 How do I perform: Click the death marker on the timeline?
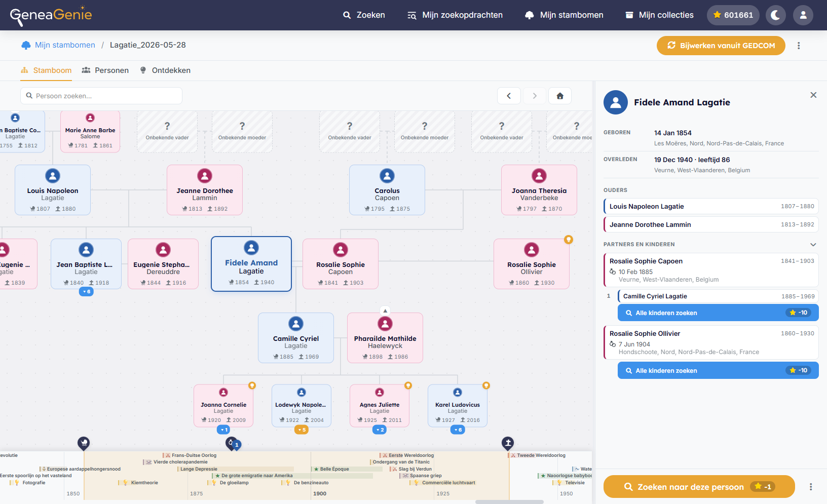pyautogui.click(x=508, y=443)
